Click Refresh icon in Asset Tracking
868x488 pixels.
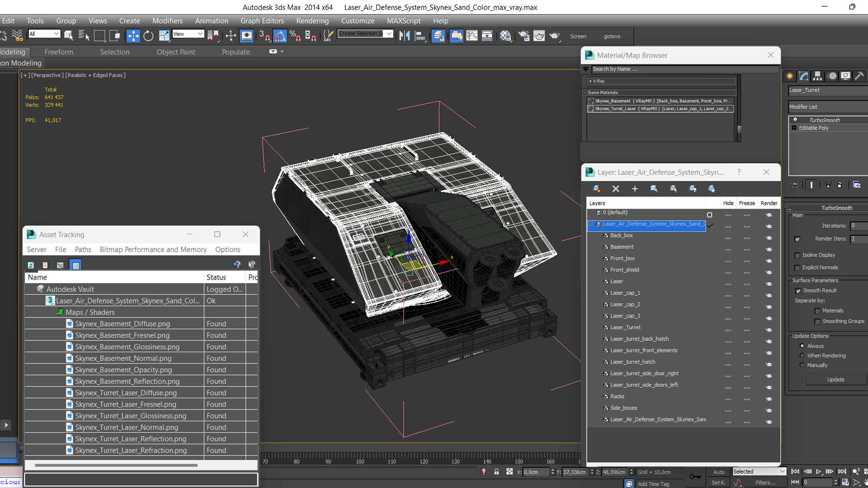click(31, 265)
